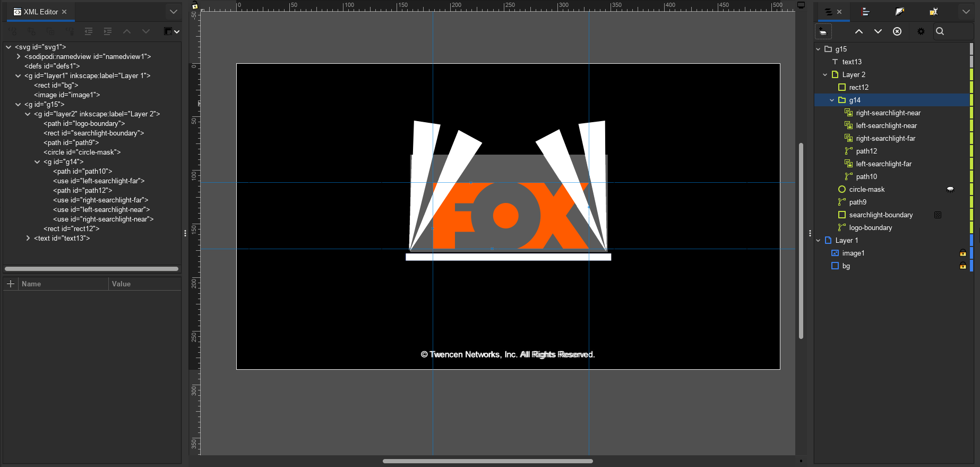
Task: Click the move object down arrow in Layers panel
Action: [x=878, y=31]
